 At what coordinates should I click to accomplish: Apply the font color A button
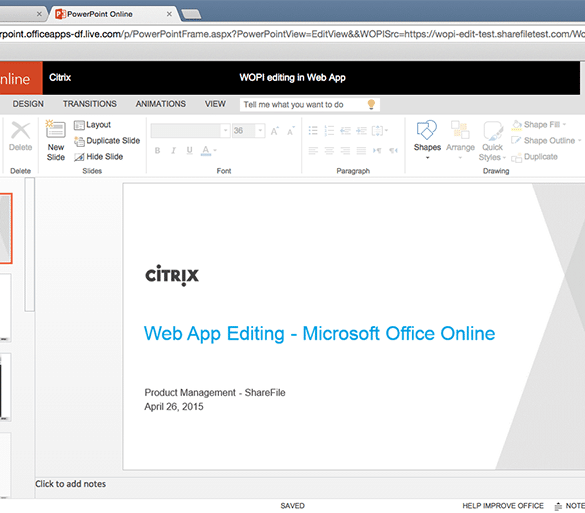206,150
